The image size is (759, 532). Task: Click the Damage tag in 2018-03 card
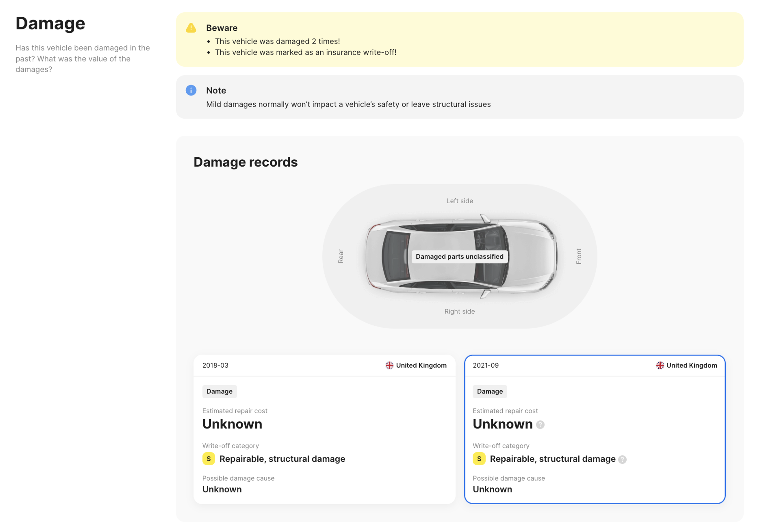(220, 391)
